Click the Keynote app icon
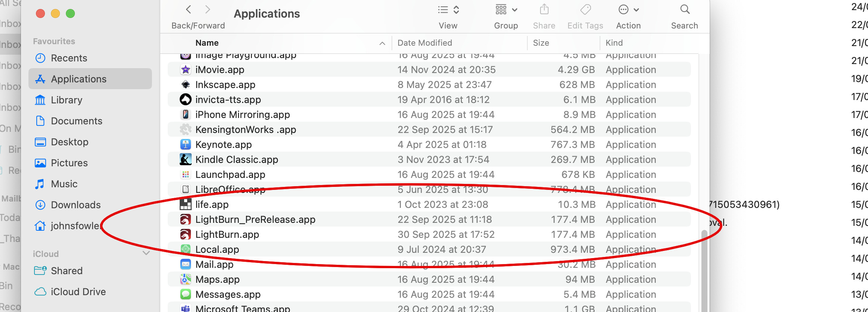 (x=185, y=145)
